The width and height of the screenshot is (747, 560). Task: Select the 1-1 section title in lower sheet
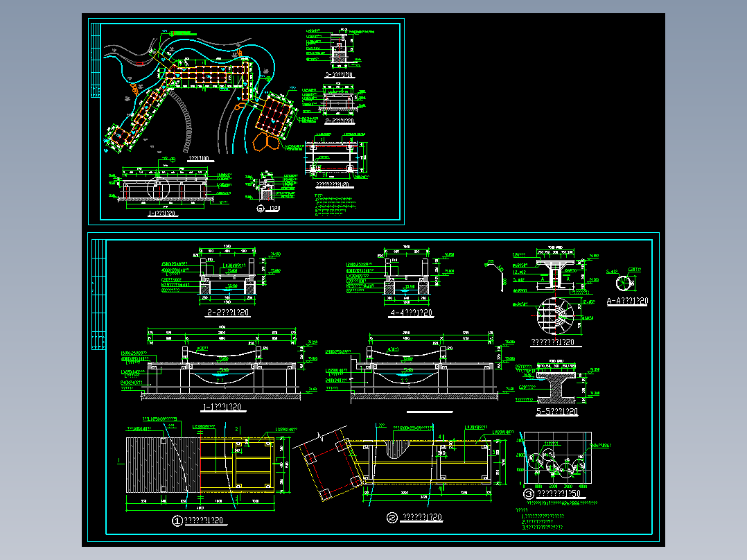(222, 407)
